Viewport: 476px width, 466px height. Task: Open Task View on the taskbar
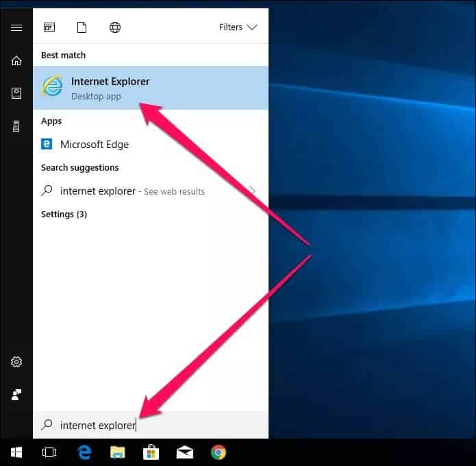pyautogui.click(x=49, y=452)
